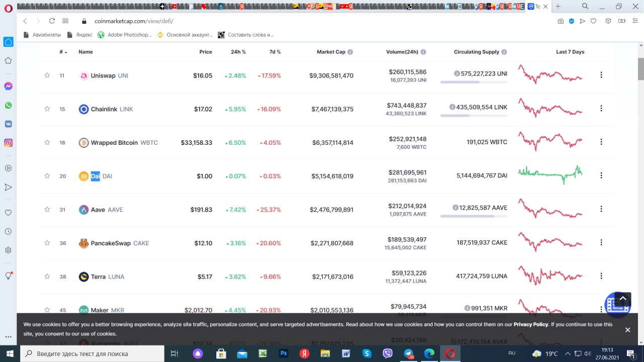The width and height of the screenshot is (644, 362).
Task: Open the Dai row three-dot menu
Action: (x=601, y=175)
